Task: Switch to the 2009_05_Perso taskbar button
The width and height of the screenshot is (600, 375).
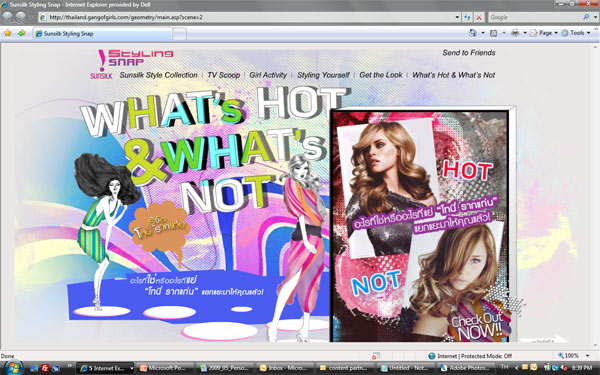Action: [226, 368]
